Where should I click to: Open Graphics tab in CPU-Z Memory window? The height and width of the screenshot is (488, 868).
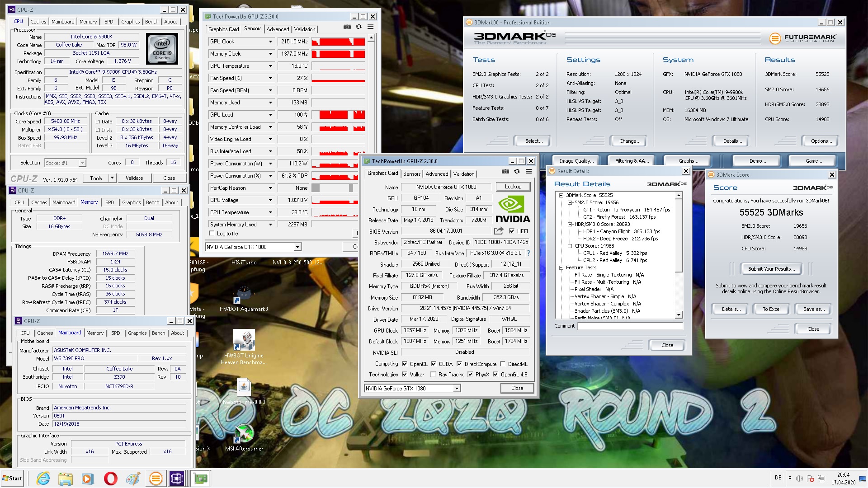point(132,202)
